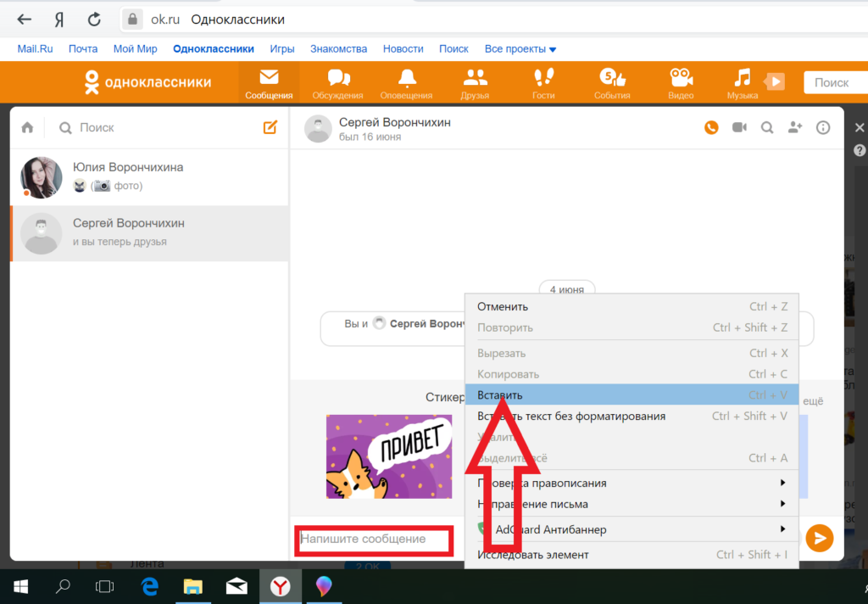Choose Вставить текст без форматирования

[x=632, y=417]
